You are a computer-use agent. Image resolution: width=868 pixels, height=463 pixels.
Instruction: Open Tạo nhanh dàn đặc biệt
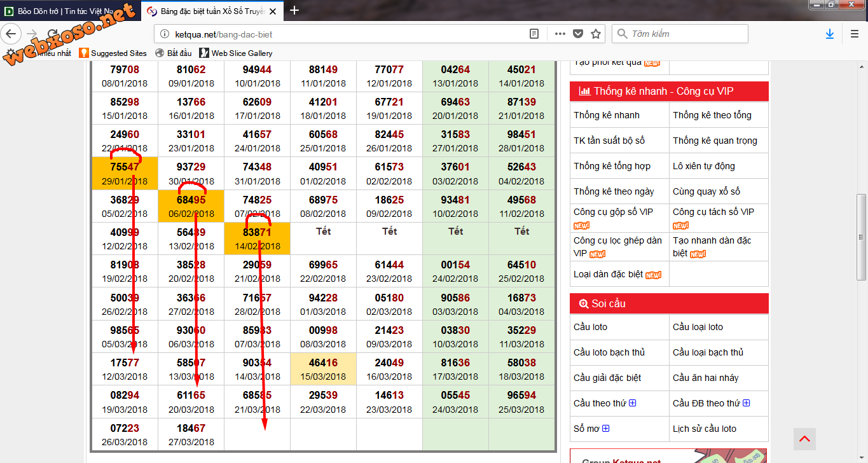(712, 247)
